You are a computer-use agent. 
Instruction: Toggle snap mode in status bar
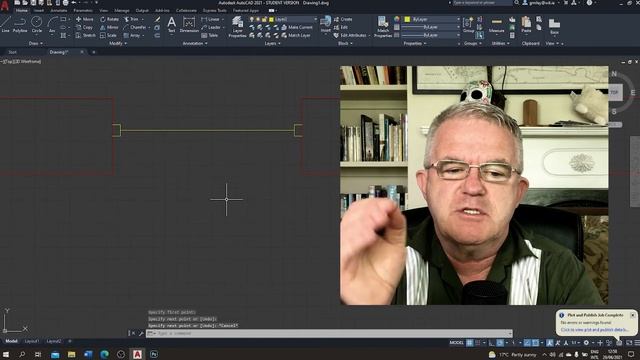(478, 343)
